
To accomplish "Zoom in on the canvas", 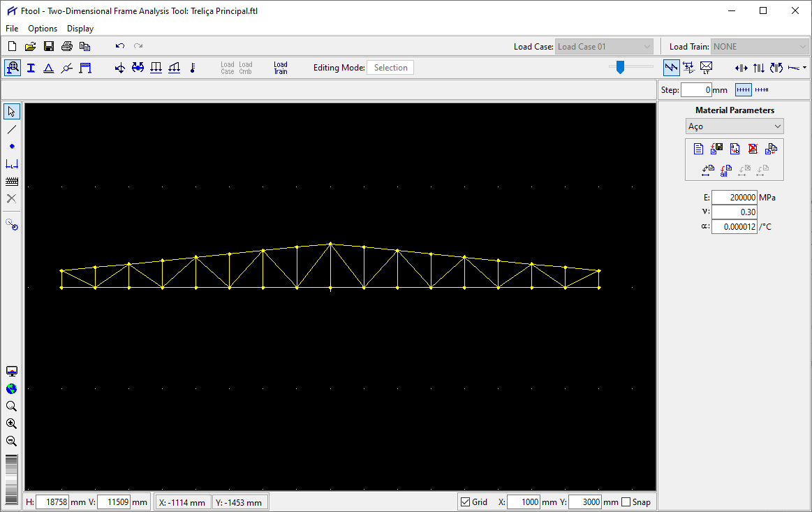I will pyautogui.click(x=11, y=424).
